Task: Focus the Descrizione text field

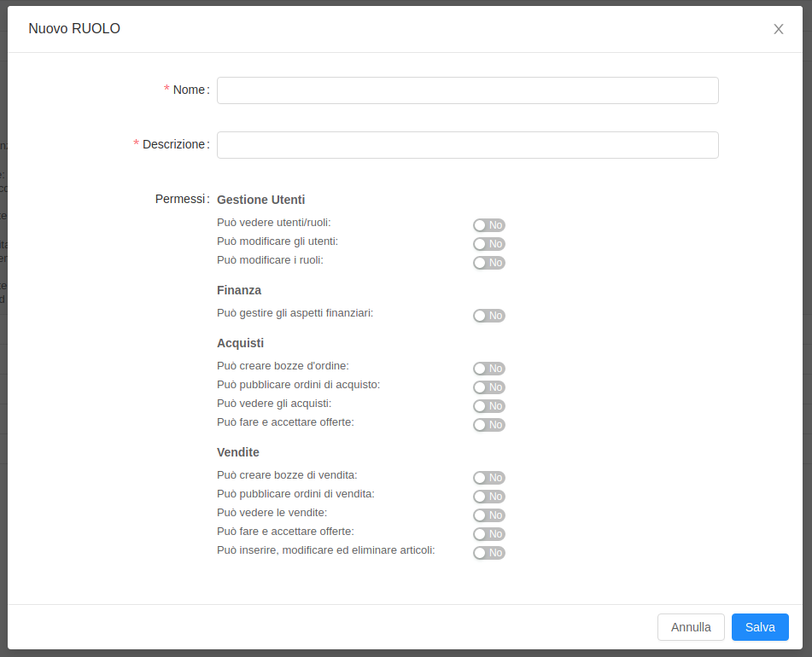Action: [x=467, y=145]
